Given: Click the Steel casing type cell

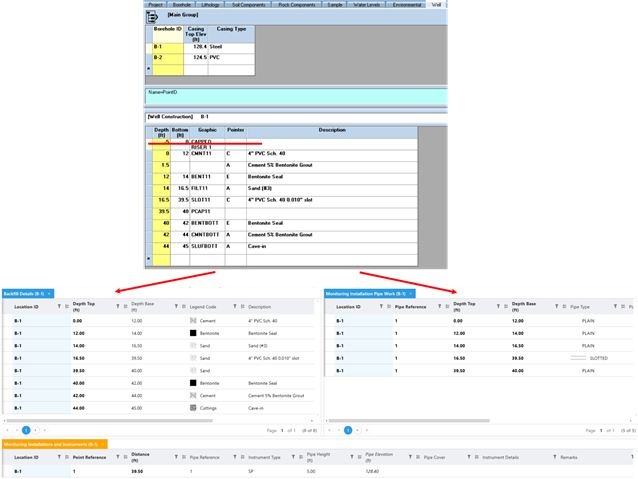Looking at the screenshot, I should point(232,47).
